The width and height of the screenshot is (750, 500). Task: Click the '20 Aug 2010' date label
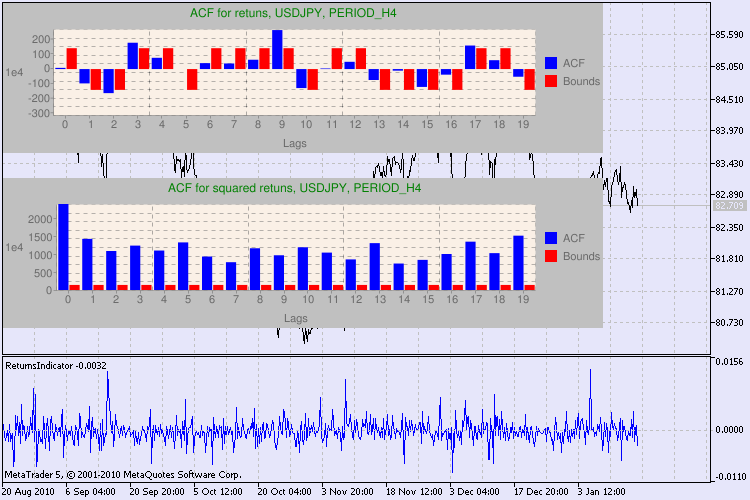[x=28, y=492]
